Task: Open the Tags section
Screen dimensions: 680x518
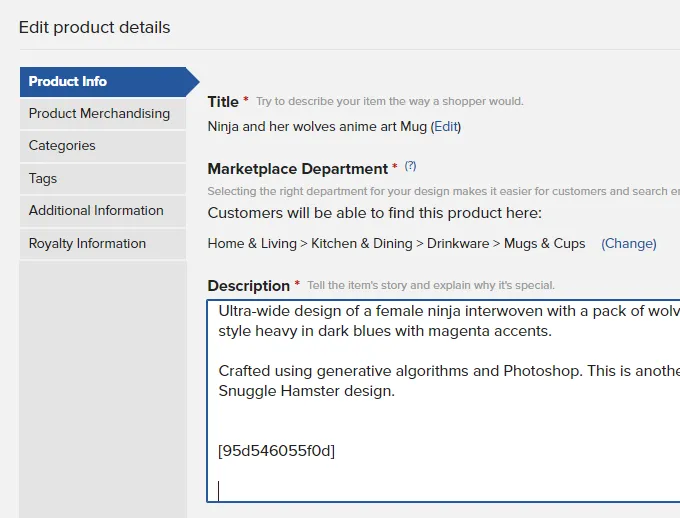Action: pyautogui.click(x=43, y=179)
